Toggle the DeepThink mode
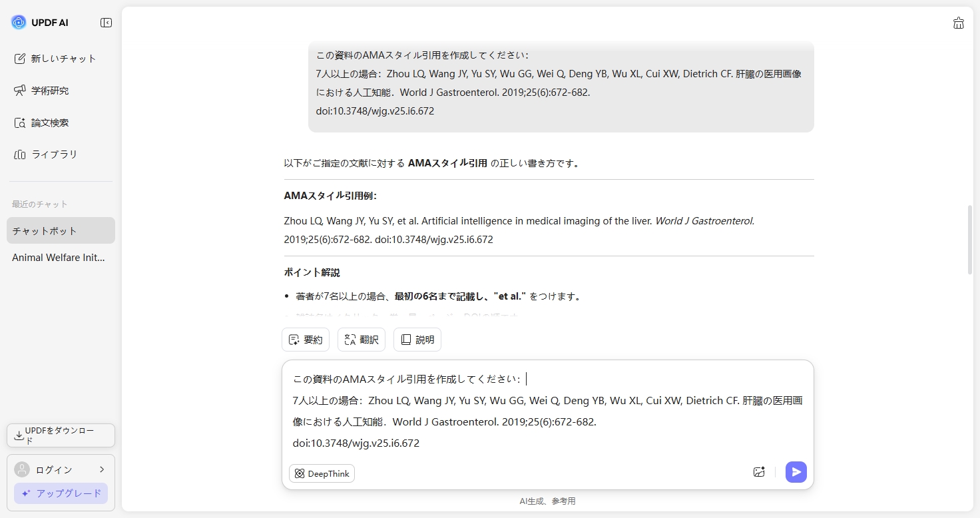Screen dimensions: 980x518 322,473
